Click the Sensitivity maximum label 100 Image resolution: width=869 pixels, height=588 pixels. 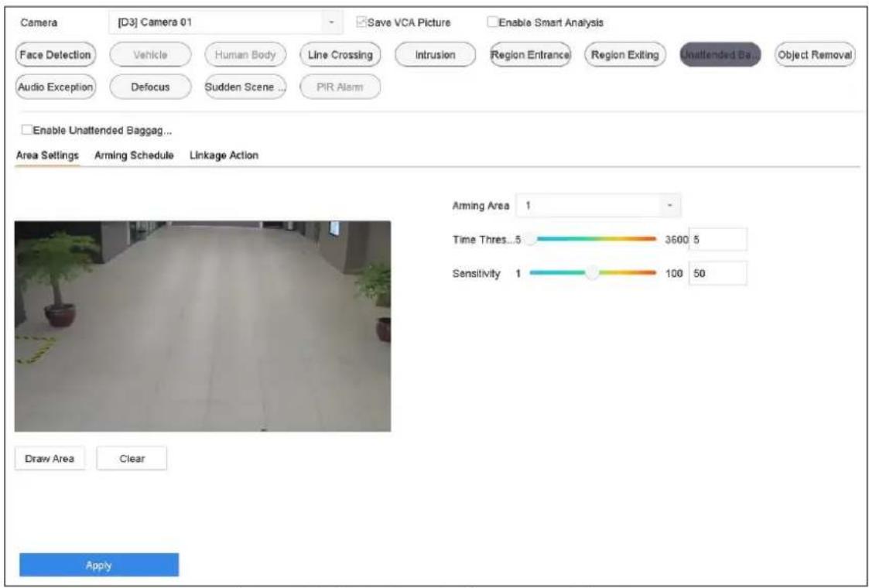674,273
